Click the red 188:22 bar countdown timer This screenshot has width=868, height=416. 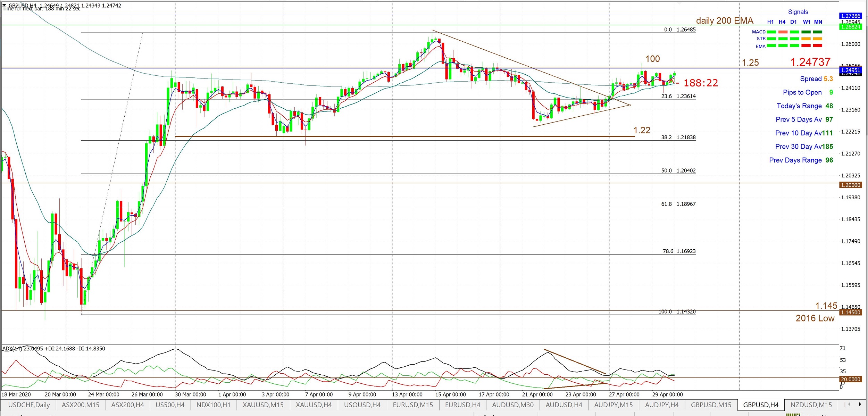point(701,83)
